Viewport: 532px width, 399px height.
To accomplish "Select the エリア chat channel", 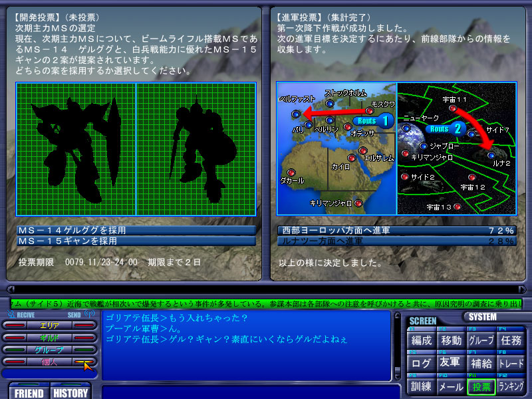I will click(x=49, y=325).
